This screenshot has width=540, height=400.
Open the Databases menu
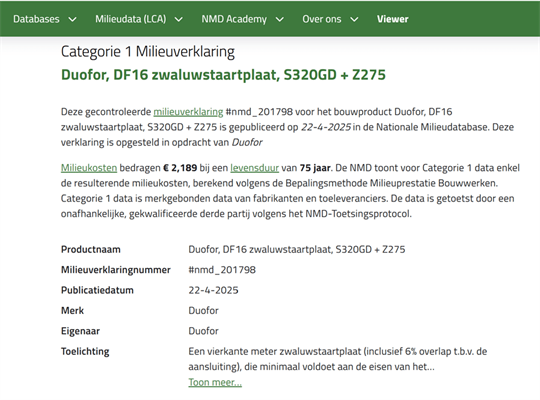(x=36, y=19)
